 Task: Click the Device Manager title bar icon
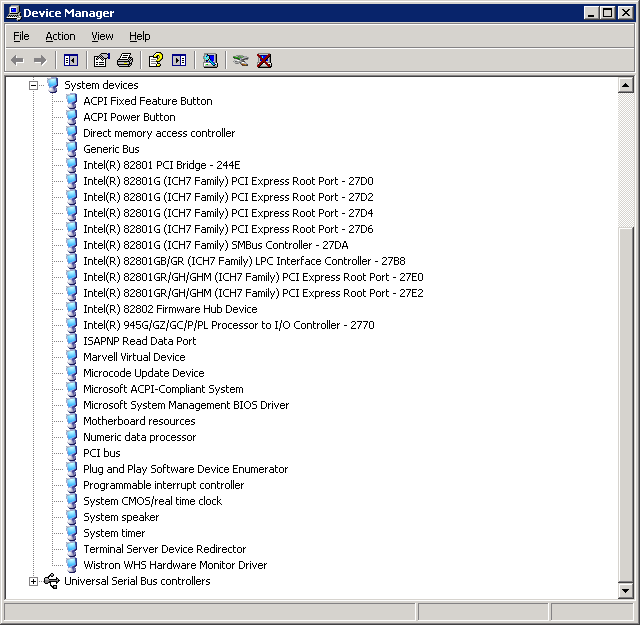pyautogui.click(x=14, y=13)
